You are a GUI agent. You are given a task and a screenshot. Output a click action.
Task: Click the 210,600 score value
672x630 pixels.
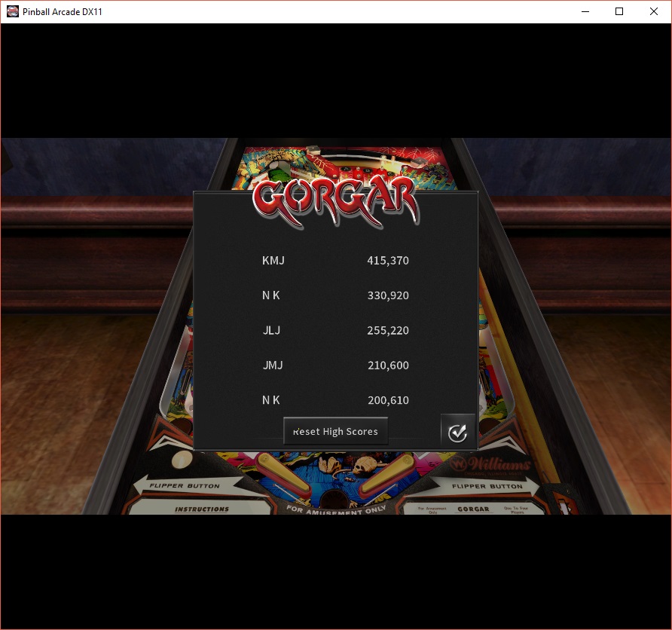[x=387, y=365]
